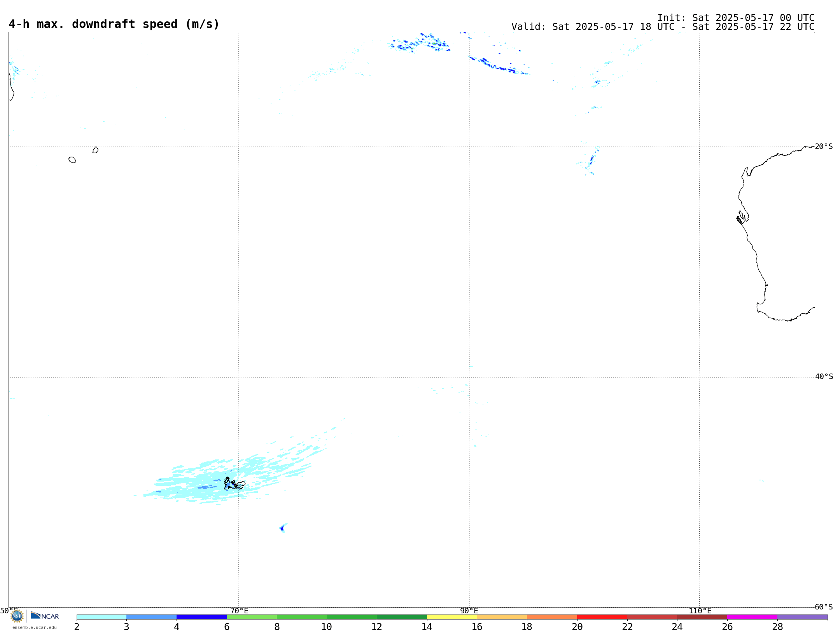Click the light green 6-8 color swatch
840x632 pixels.
(x=252, y=617)
